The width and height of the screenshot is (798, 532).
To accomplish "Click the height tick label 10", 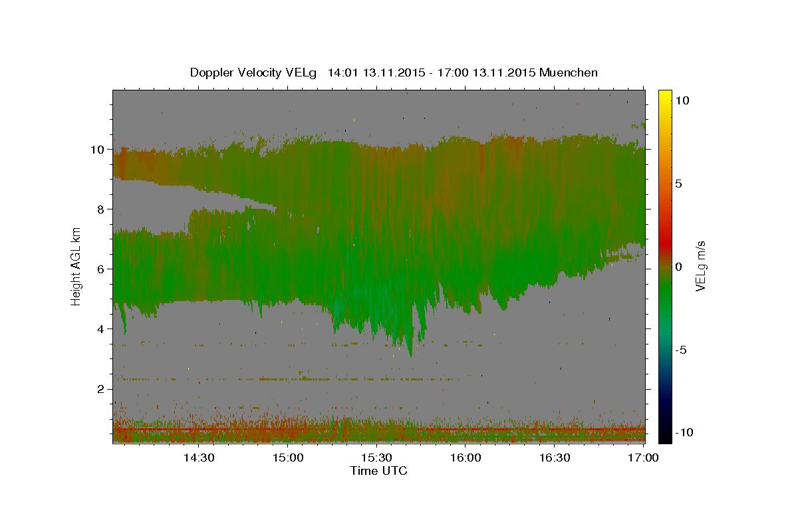I will coord(98,150).
